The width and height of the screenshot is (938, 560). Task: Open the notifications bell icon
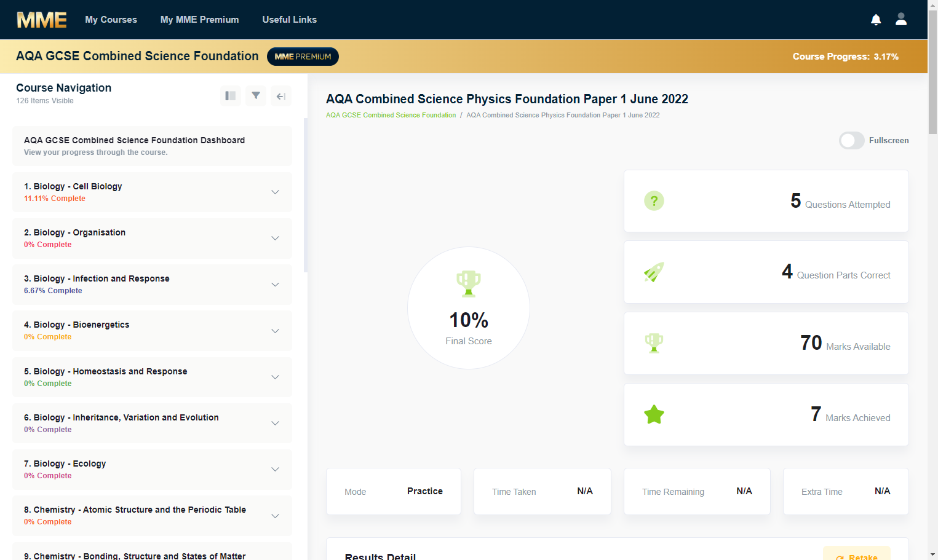(x=876, y=20)
